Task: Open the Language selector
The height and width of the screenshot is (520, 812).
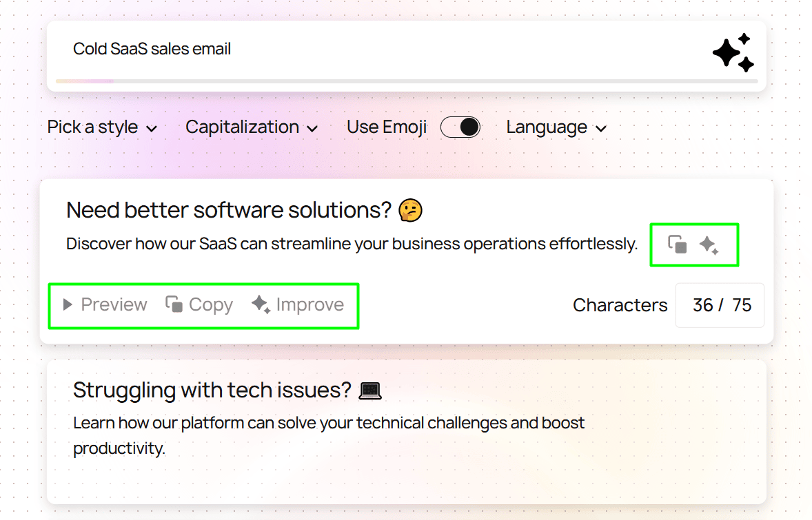Action: (x=556, y=127)
